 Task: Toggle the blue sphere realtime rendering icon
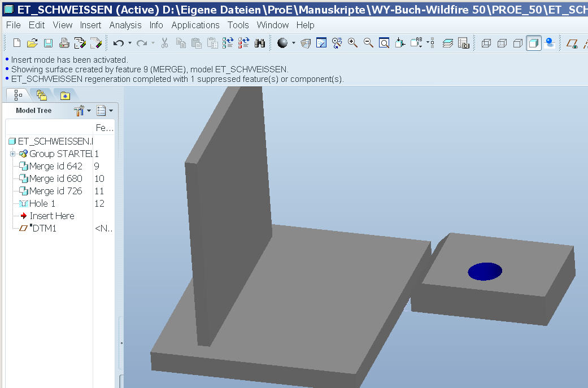pos(550,43)
